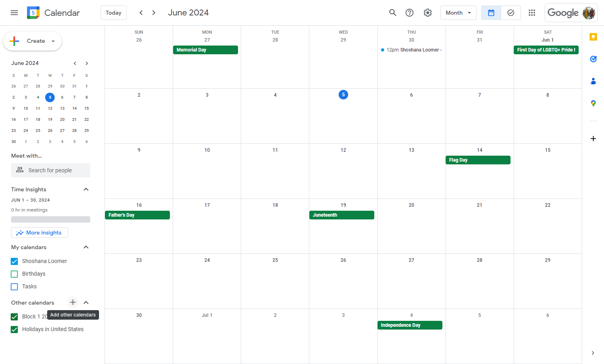Get add-ons with the plus icon
The width and height of the screenshot is (604, 364).
(x=593, y=139)
